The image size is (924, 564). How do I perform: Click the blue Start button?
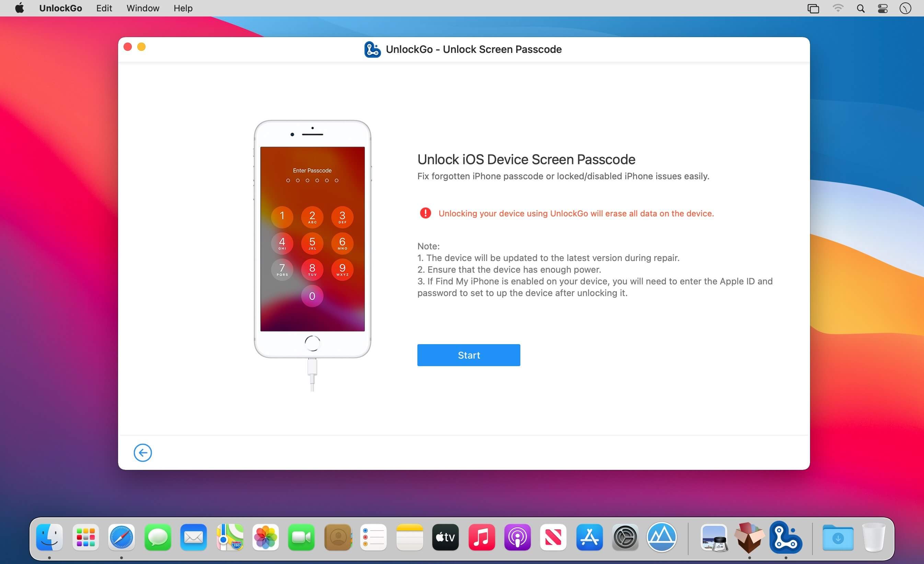coord(469,355)
